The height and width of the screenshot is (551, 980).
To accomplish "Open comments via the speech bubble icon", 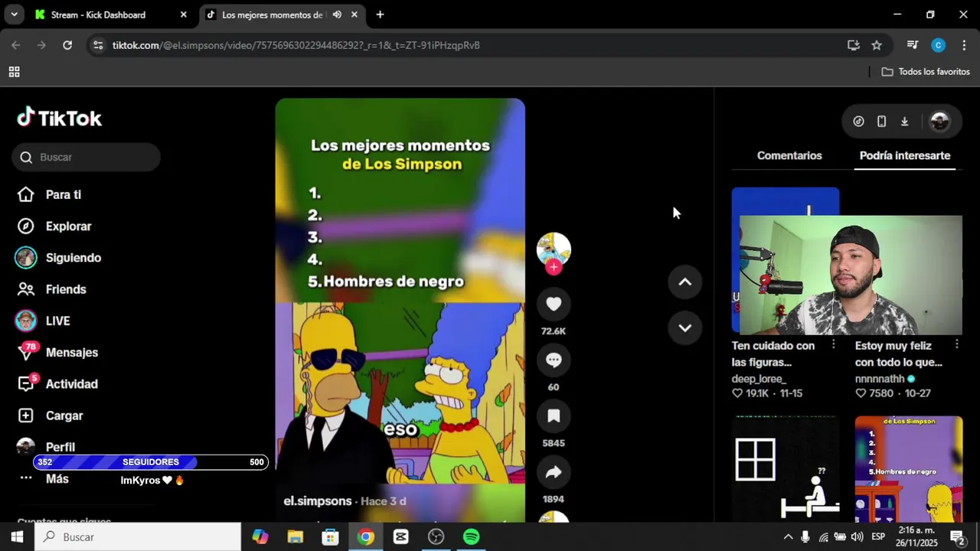I will pos(554,360).
